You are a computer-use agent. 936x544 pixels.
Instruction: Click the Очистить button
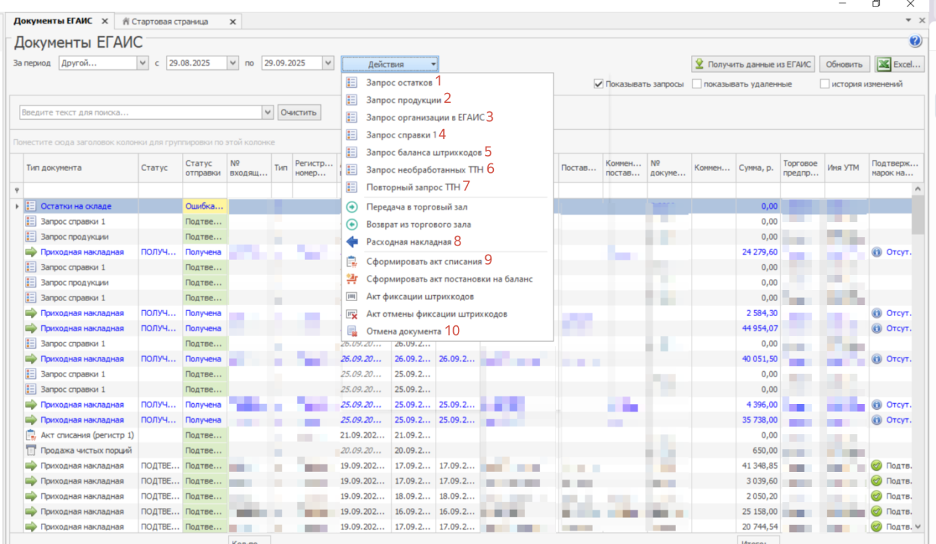[298, 112]
